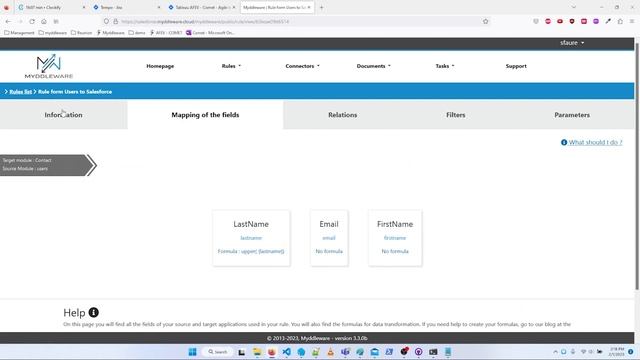The width and height of the screenshot is (640, 360).
Task: Switch to the Clockify browser tab
Action: 52,7
